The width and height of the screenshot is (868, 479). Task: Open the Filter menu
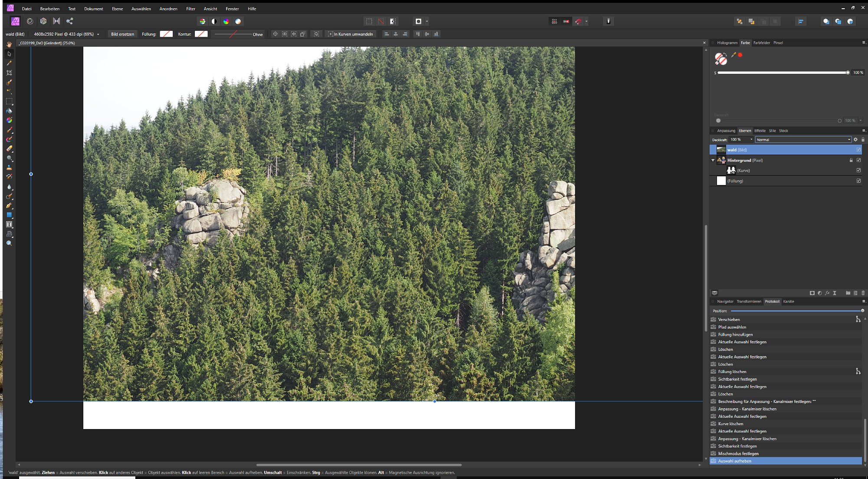pyautogui.click(x=191, y=9)
